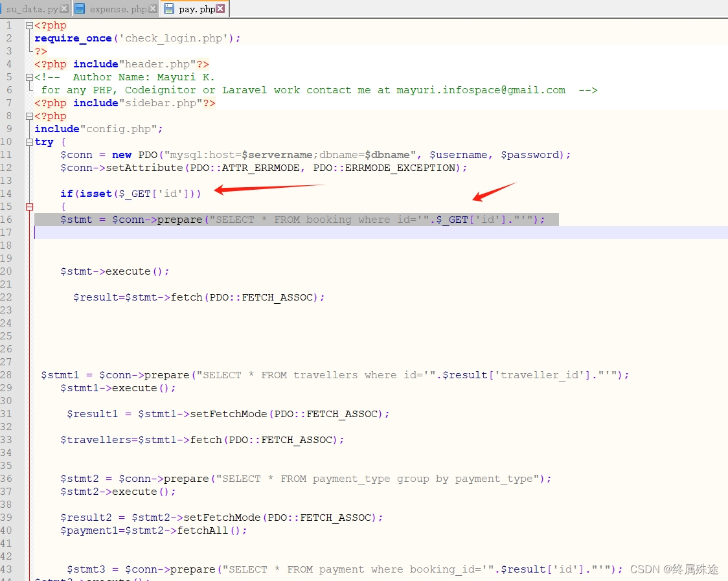This screenshot has height=581, width=728.
Task: Click payment_type SELECT query on line 36
Action: (306, 479)
